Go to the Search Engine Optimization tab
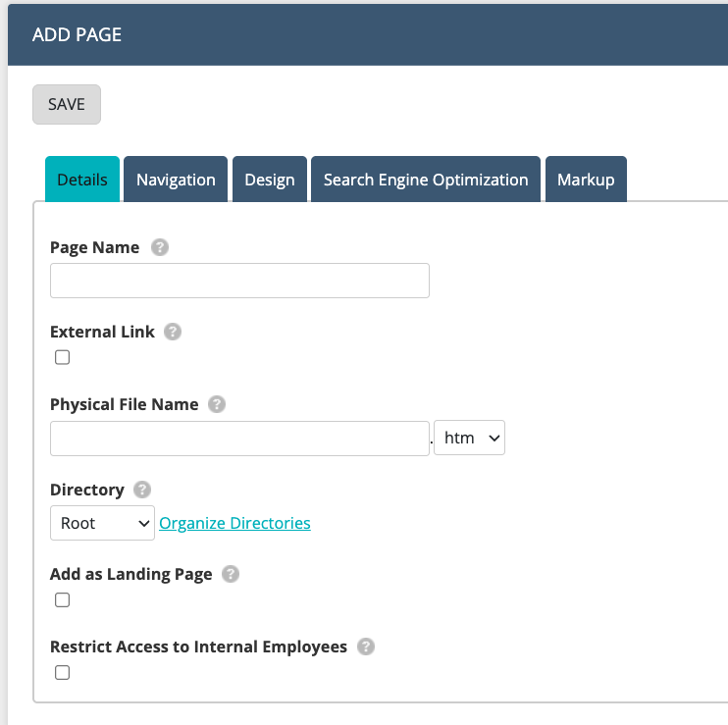This screenshot has height=725, width=728. point(426,180)
